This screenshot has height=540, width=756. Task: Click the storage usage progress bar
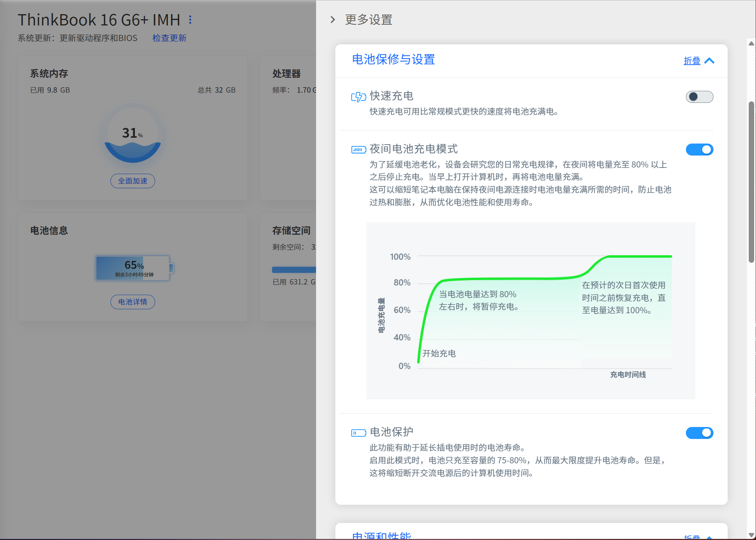294,270
